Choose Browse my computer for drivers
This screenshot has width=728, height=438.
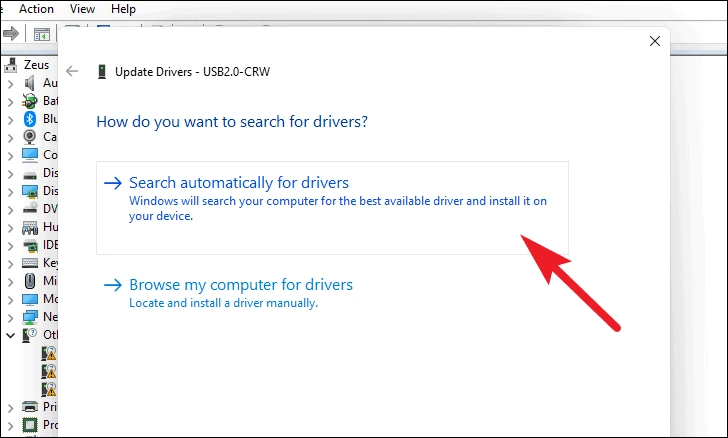(x=228, y=293)
